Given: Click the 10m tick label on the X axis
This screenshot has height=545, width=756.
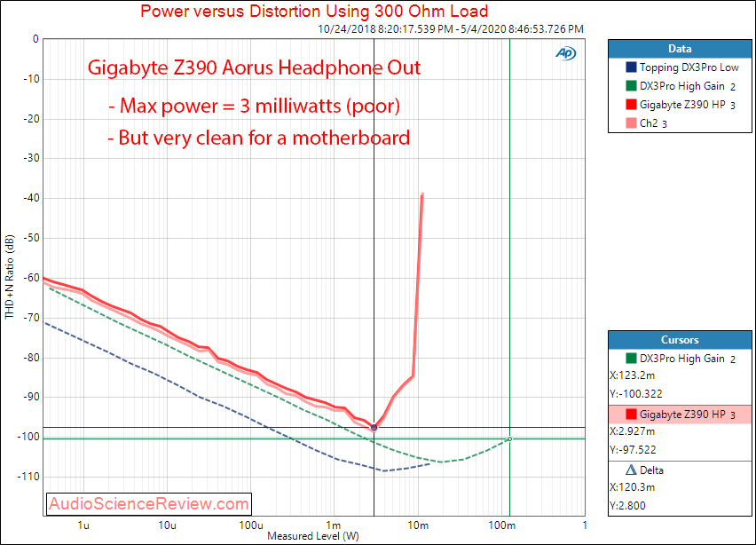Looking at the screenshot, I should point(418,525).
